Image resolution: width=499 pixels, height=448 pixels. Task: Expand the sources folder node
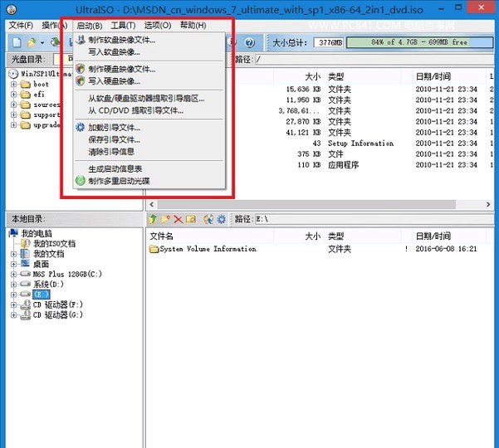tap(13, 105)
